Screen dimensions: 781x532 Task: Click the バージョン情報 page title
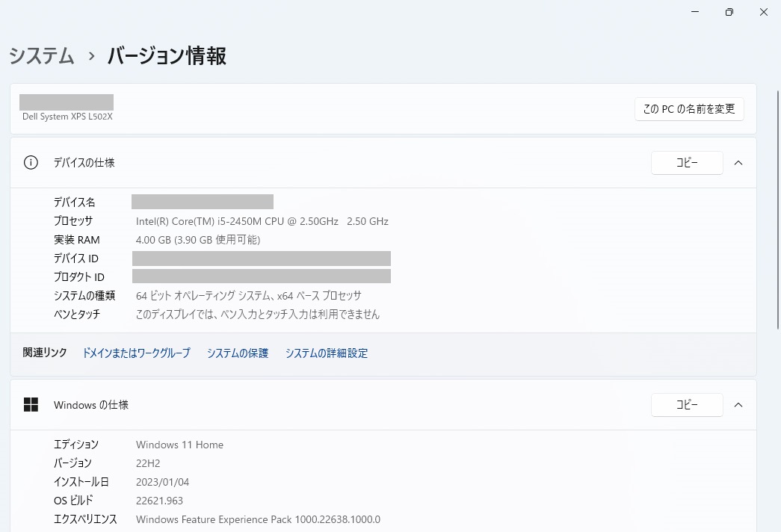[167, 55]
